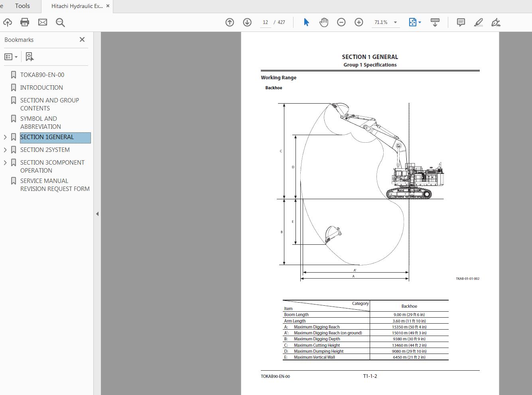Click the page number input field

coord(266,22)
